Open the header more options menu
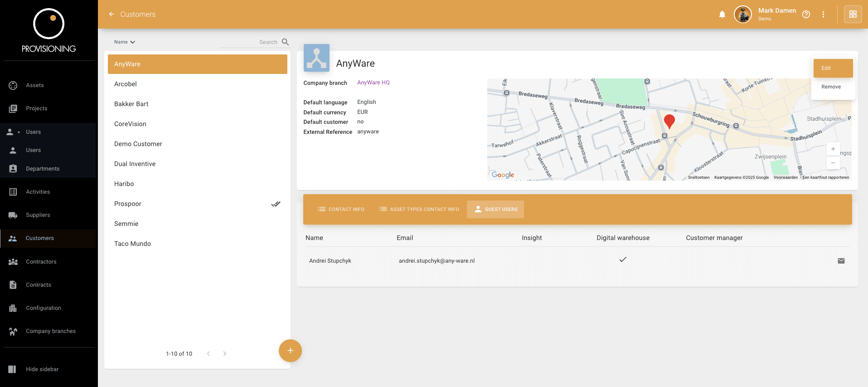Image resolution: width=868 pixels, height=387 pixels. tap(823, 15)
